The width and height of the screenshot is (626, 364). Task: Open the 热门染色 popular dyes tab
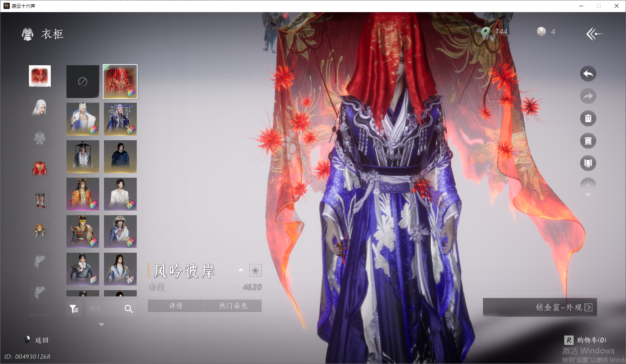pyautogui.click(x=233, y=306)
